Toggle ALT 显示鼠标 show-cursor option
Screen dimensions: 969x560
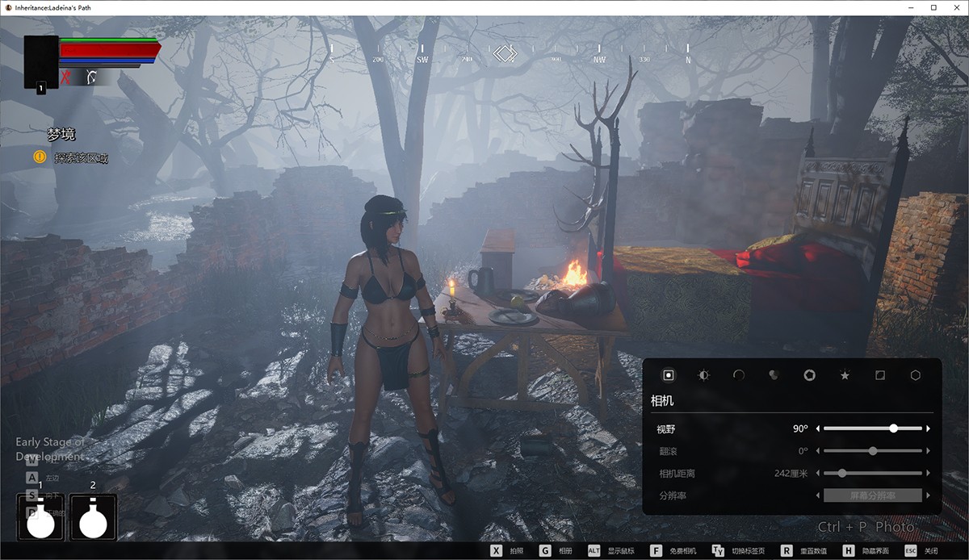[x=611, y=551]
